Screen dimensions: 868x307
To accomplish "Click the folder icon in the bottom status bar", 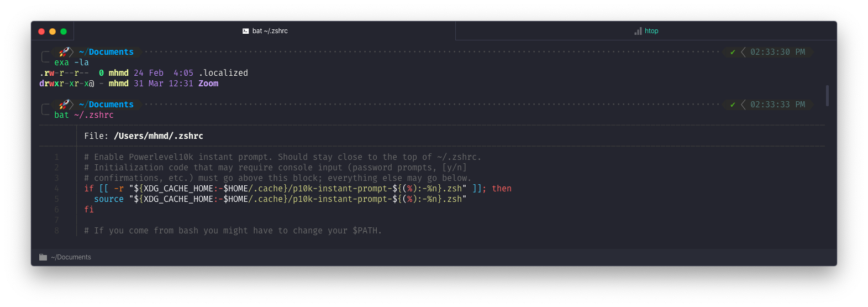I will pos(43,257).
